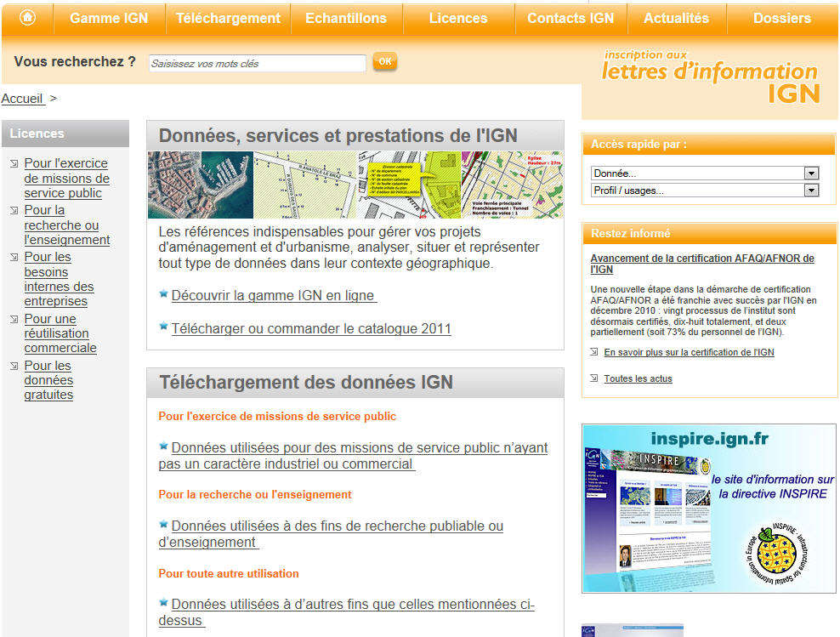The height and width of the screenshot is (637, 840).
Task: Select 'Pour une réutilisation commerciale' sidebar link
Action: 60,333
